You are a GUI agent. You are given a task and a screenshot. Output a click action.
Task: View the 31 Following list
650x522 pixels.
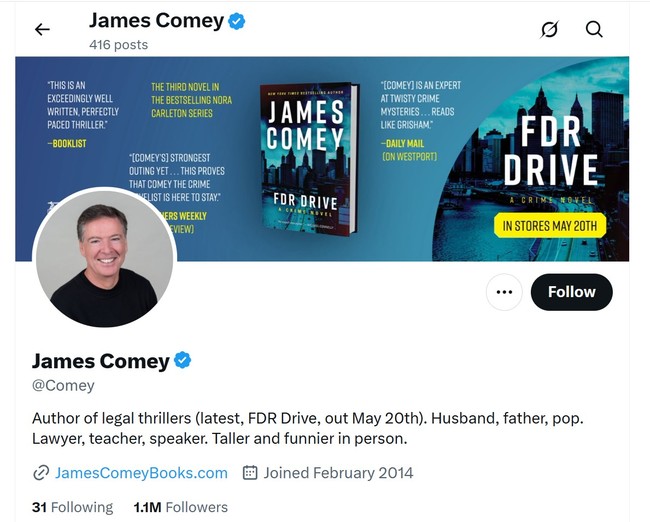73,507
